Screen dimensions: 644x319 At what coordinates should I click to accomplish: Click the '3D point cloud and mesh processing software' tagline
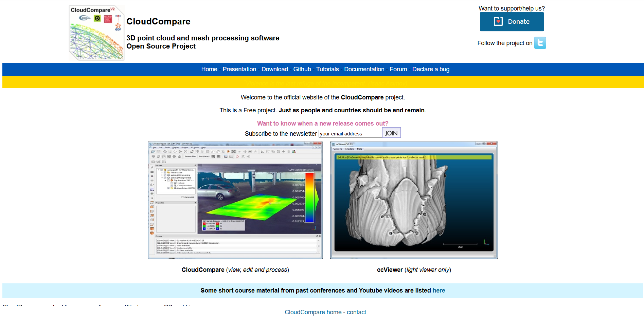click(x=203, y=38)
